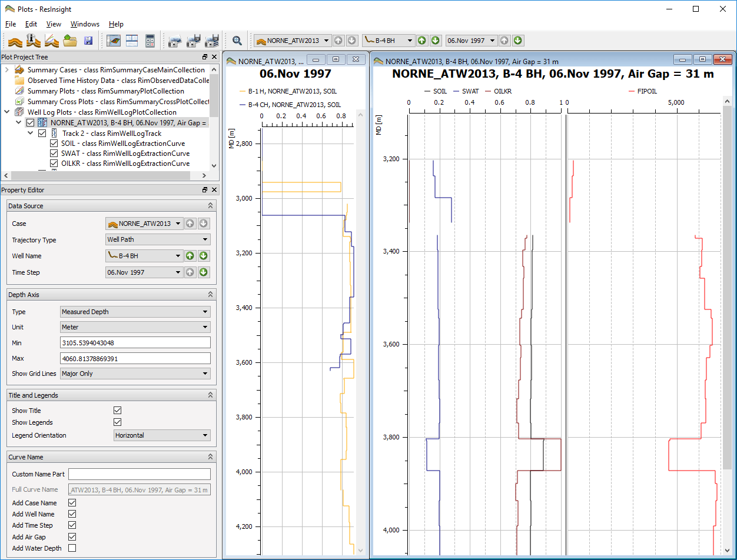This screenshot has height=560, width=737.
Task: Open the Trajectory Type dropdown
Action: (158, 239)
